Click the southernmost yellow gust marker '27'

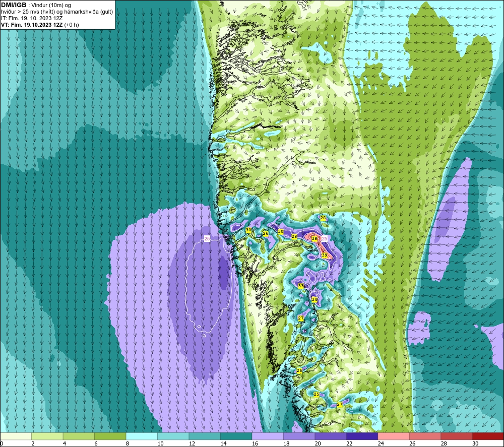339,405
